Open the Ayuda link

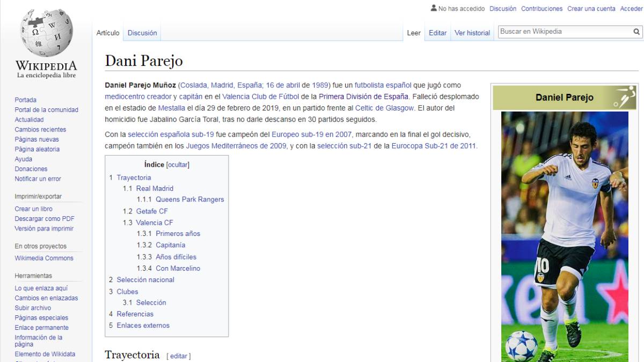point(23,159)
